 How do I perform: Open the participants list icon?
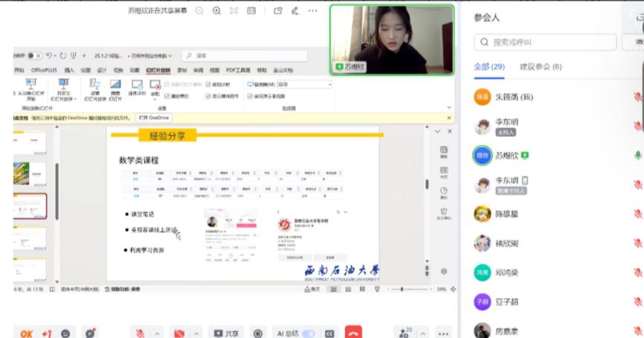pos(404,333)
